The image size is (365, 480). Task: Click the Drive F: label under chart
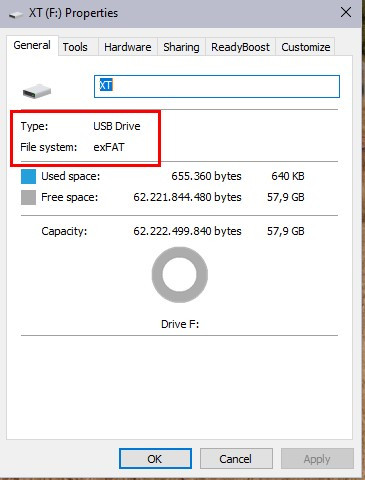point(180,324)
